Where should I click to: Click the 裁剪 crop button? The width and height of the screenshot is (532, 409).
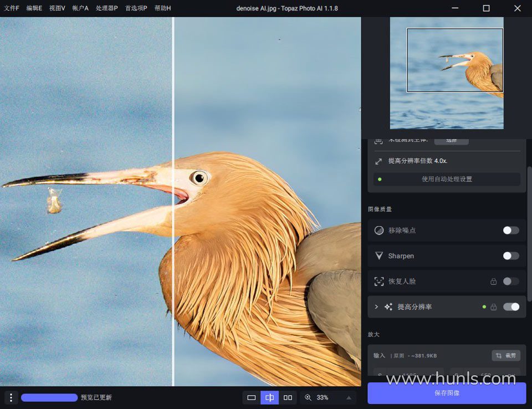coord(506,356)
